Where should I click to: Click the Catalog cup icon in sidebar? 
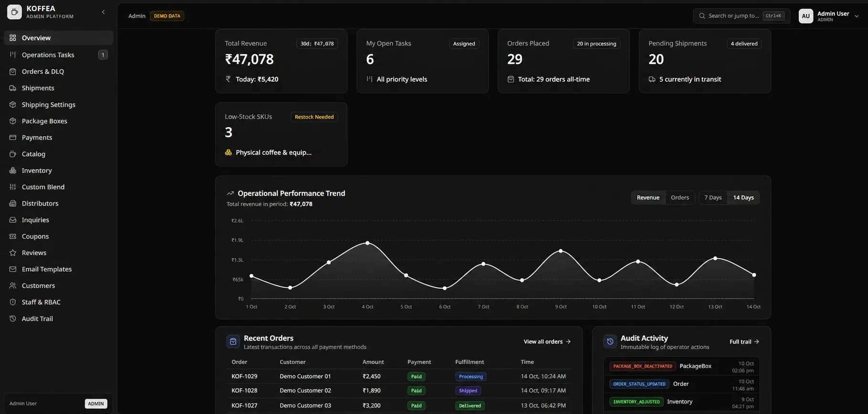13,154
